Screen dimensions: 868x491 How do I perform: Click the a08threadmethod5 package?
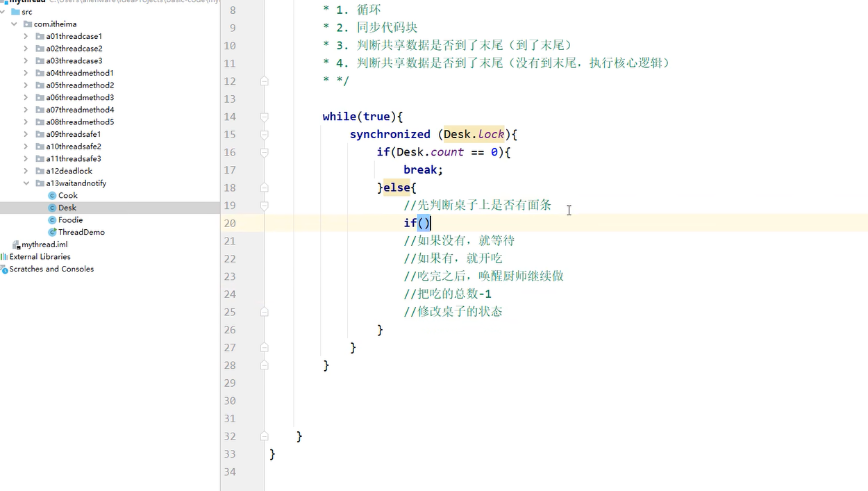(x=80, y=122)
